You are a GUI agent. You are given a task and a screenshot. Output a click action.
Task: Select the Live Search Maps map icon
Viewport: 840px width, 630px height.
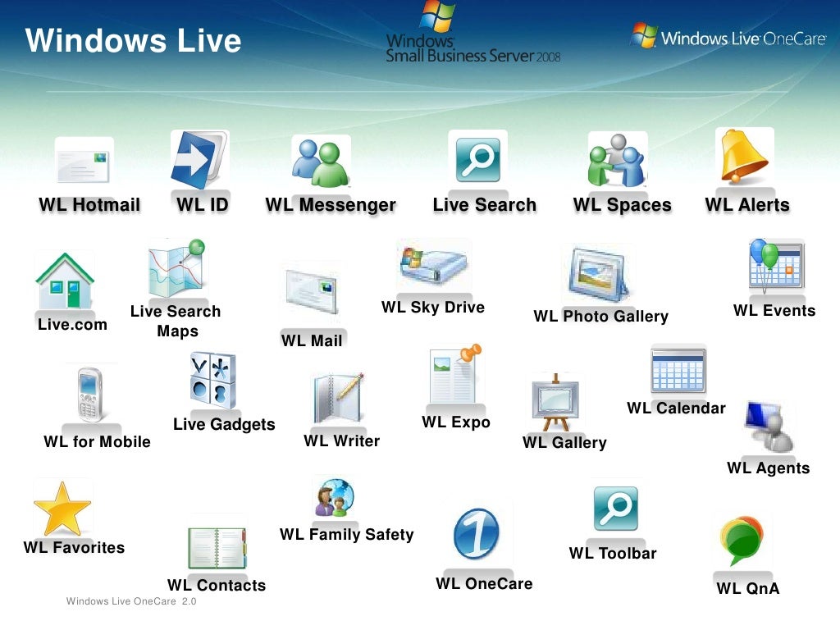click(x=177, y=268)
